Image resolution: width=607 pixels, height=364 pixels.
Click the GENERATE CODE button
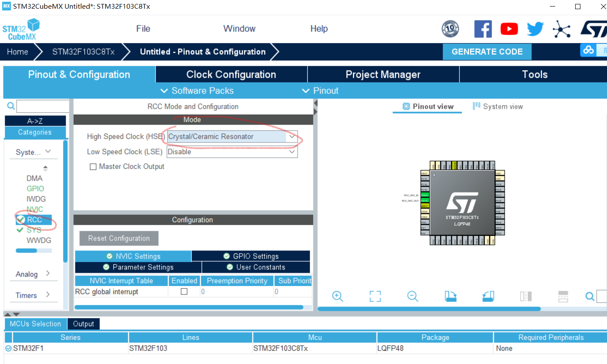point(487,51)
